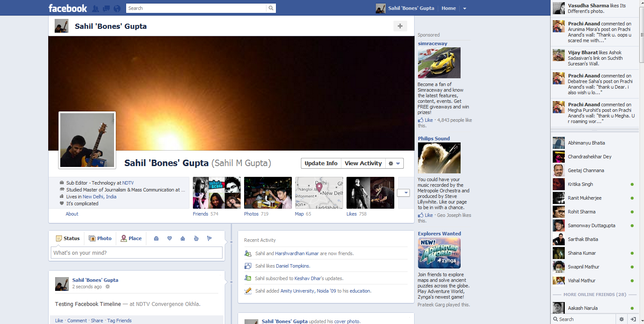This screenshot has width=644, height=324.
Task: Click the large profile picture with guitar
Action: (87, 140)
